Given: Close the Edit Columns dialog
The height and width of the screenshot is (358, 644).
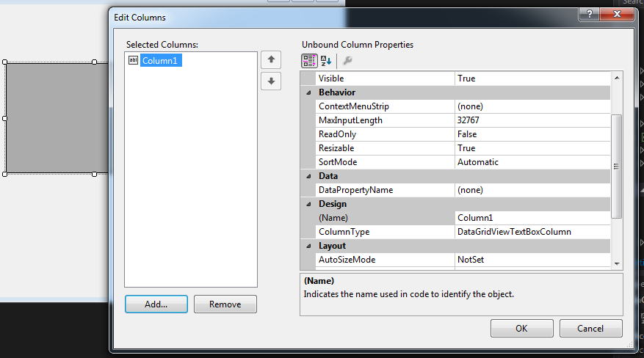Looking at the screenshot, I should (617, 15).
